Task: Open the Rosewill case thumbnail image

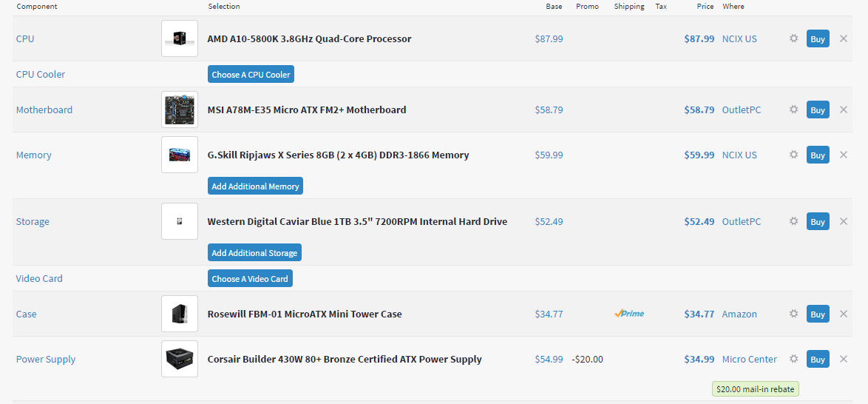Action: 180,314
